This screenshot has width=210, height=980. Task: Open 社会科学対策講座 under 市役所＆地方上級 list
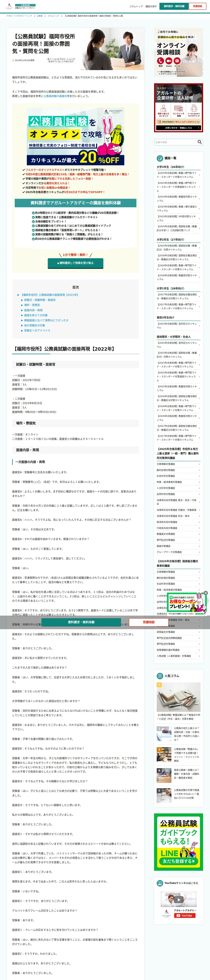coord(178,476)
